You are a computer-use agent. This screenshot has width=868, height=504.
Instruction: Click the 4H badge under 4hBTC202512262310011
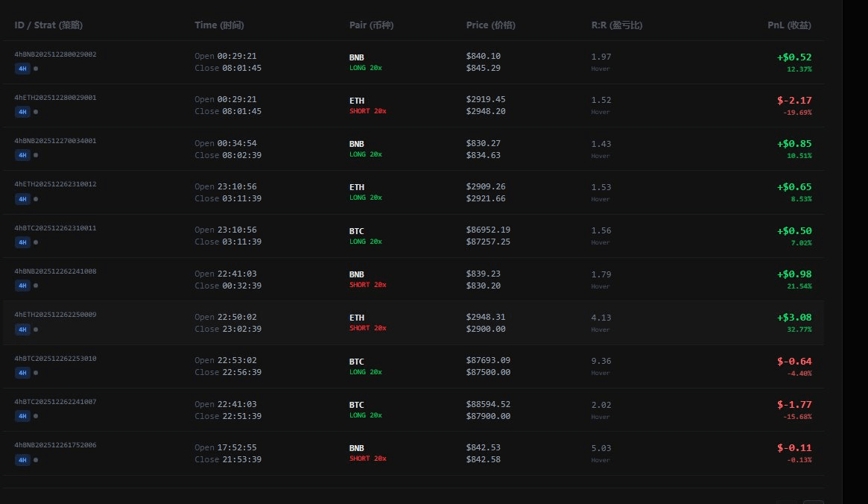[x=22, y=242]
